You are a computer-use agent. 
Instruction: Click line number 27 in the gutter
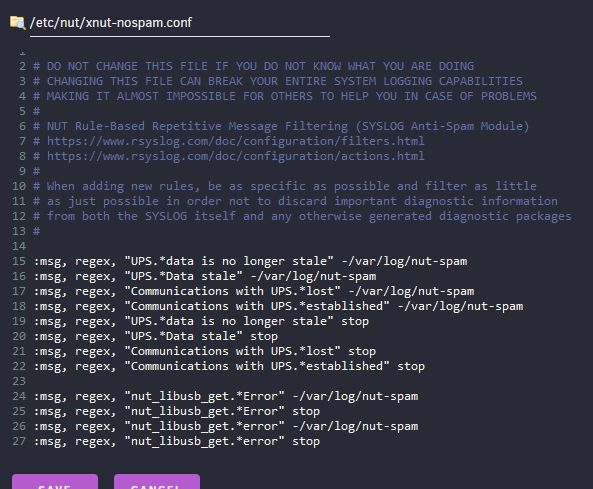19,441
